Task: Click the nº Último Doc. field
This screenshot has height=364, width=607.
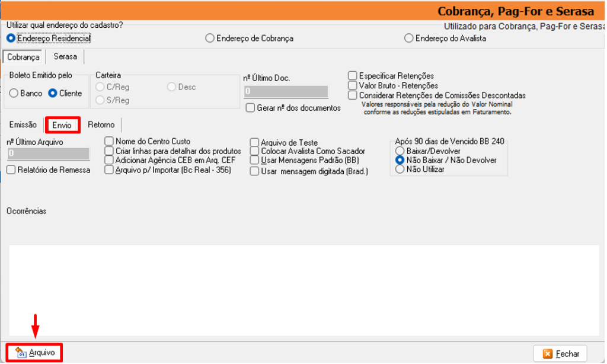Action: (x=286, y=91)
